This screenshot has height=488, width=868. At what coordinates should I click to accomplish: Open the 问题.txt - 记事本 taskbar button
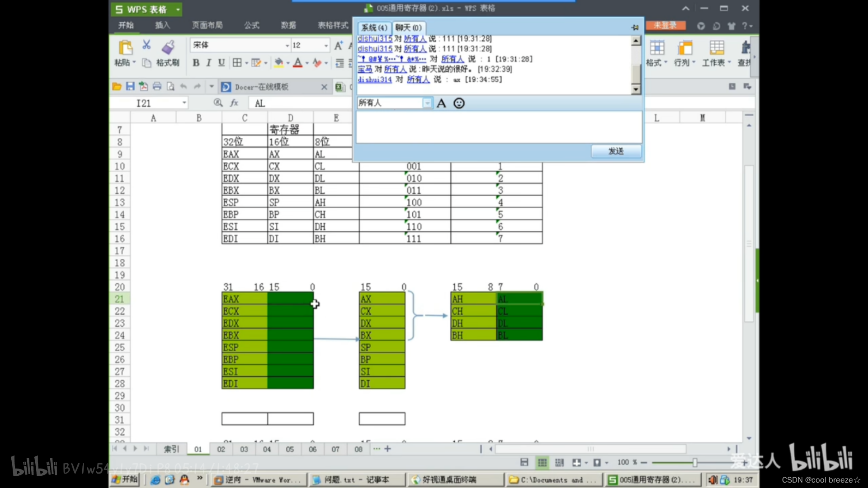click(x=357, y=479)
